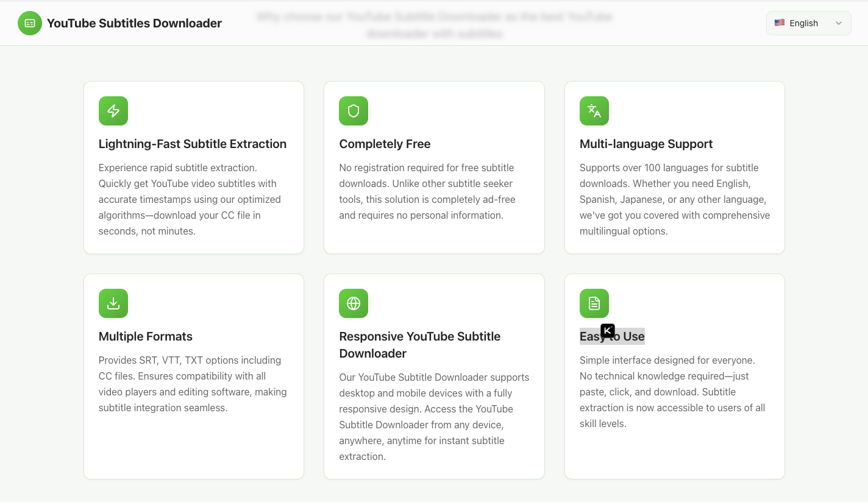This screenshot has width=868, height=502.
Task: Click the highlighted Easy to Use heading
Action: pos(612,336)
